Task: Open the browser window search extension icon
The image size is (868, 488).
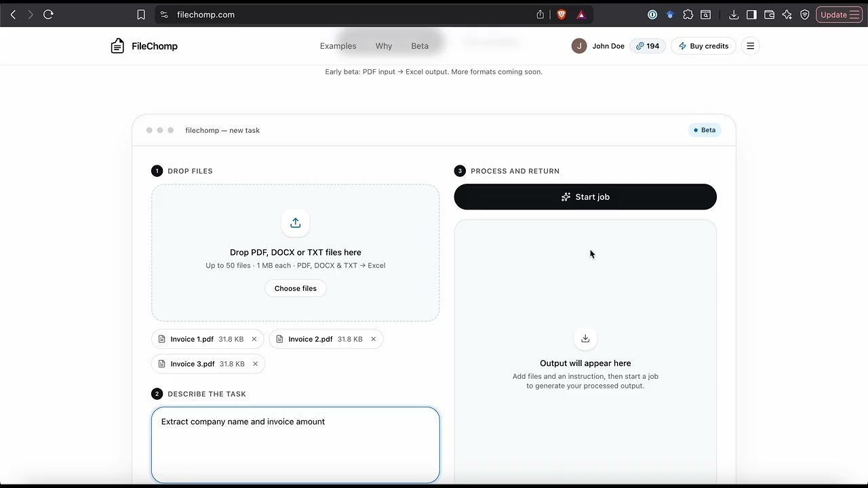Action: [x=706, y=14]
